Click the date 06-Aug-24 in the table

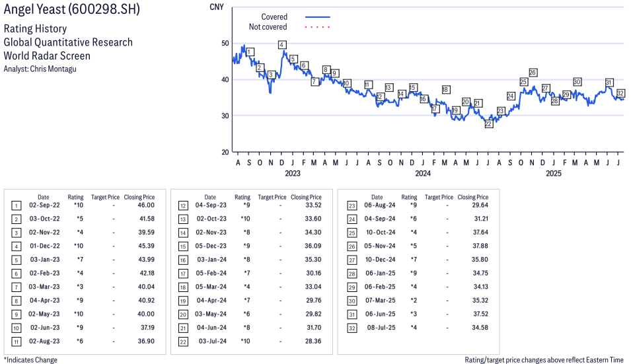coord(379,205)
